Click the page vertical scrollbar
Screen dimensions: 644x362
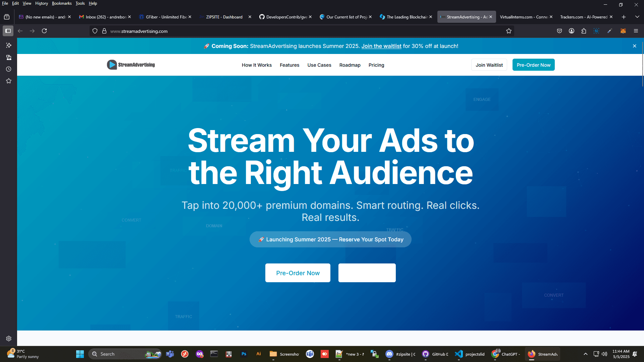click(x=642, y=64)
